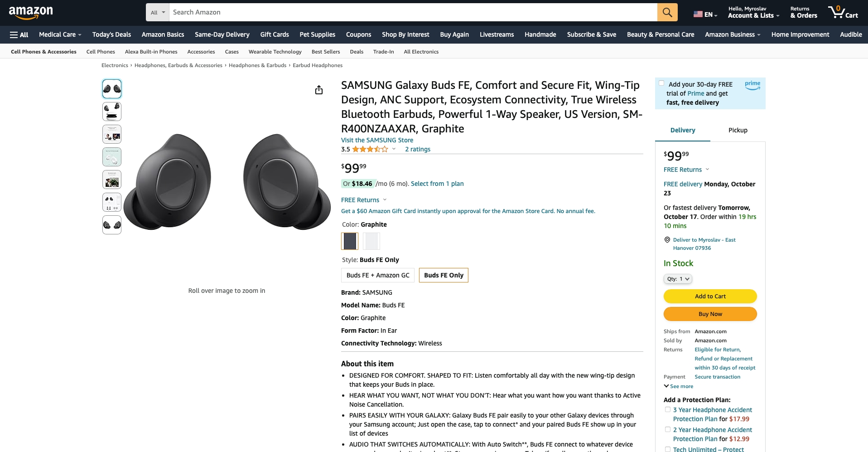Click the share icon above product image
The width and height of the screenshot is (868, 452).
319,90
